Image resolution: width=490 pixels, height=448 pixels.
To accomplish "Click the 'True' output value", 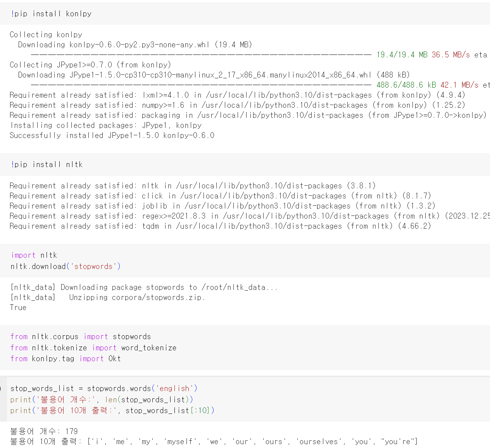I will click(x=18, y=307).
